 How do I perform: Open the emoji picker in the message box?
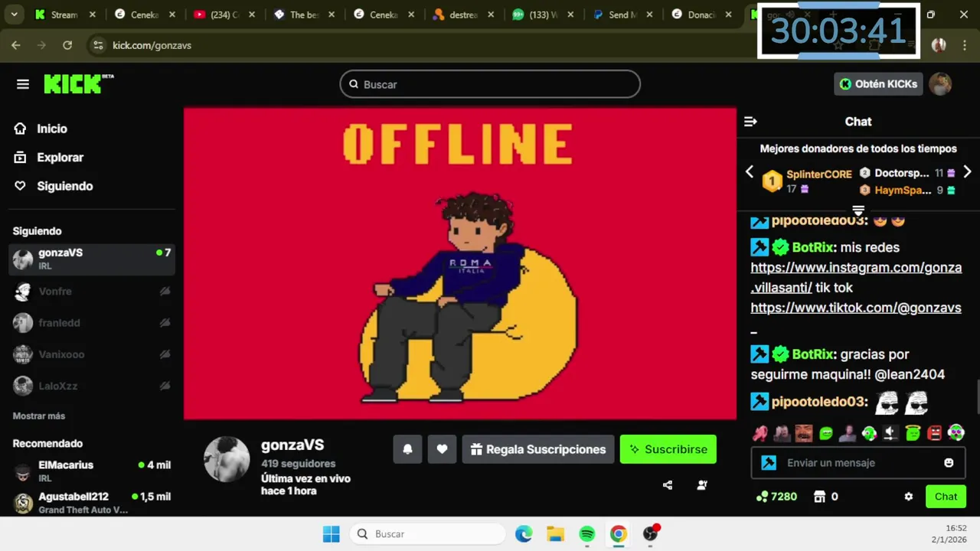(949, 463)
